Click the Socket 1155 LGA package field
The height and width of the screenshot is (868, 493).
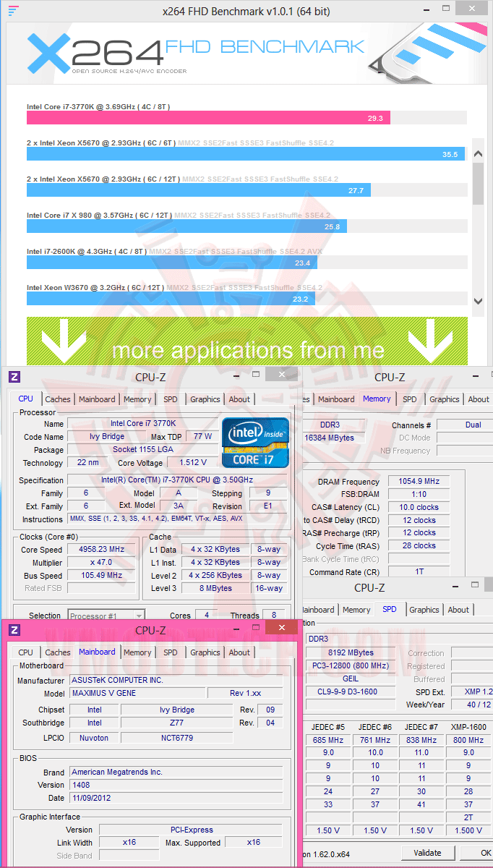[142, 449]
